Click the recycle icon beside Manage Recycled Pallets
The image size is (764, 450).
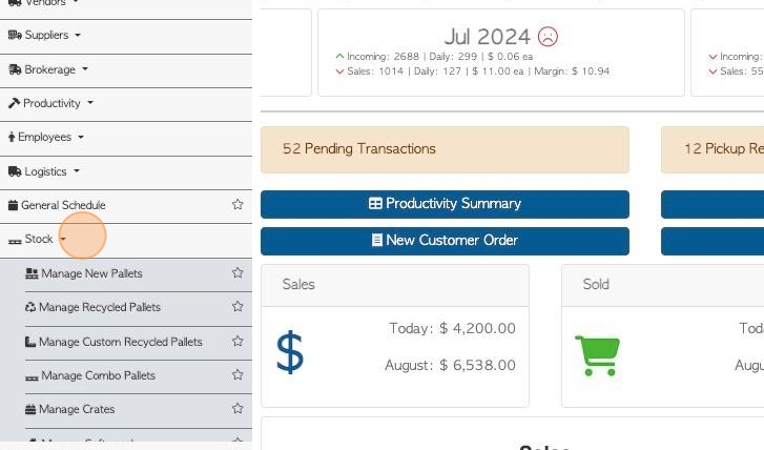[30, 307]
